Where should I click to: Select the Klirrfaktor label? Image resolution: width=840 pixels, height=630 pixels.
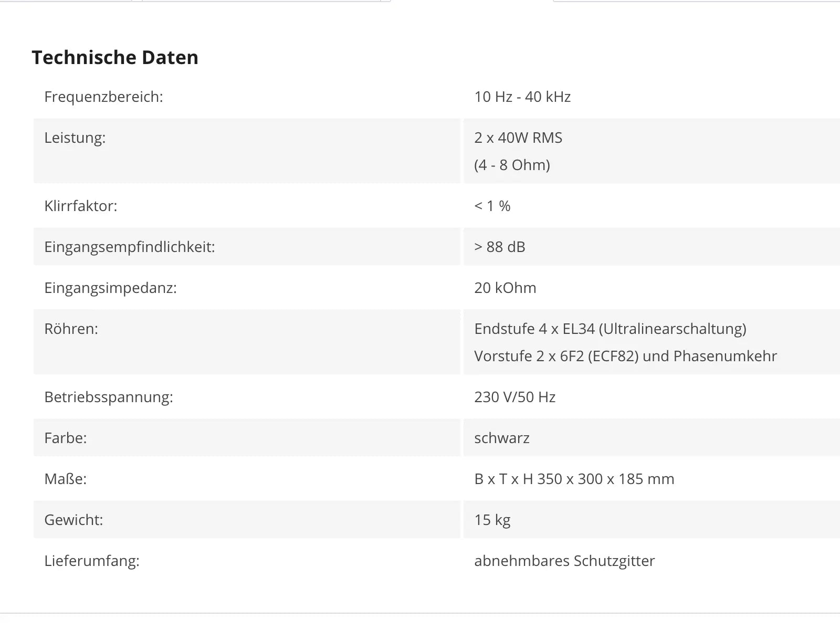(x=81, y=206)
